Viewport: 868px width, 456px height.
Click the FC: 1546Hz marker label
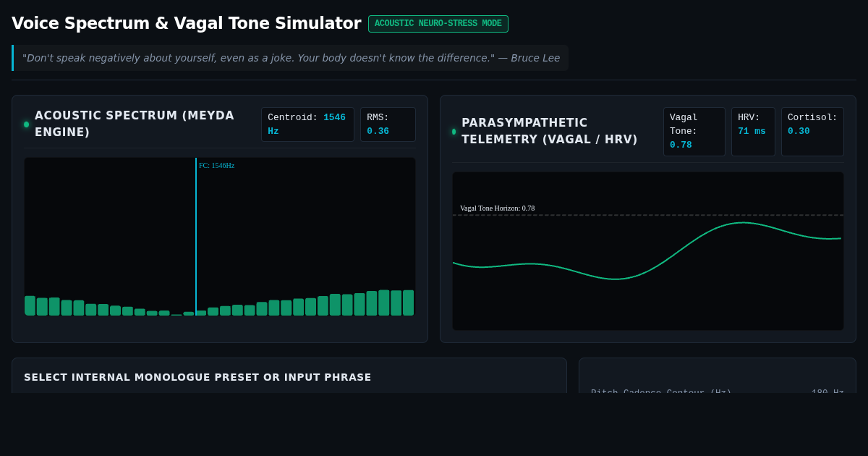[216, 166]
